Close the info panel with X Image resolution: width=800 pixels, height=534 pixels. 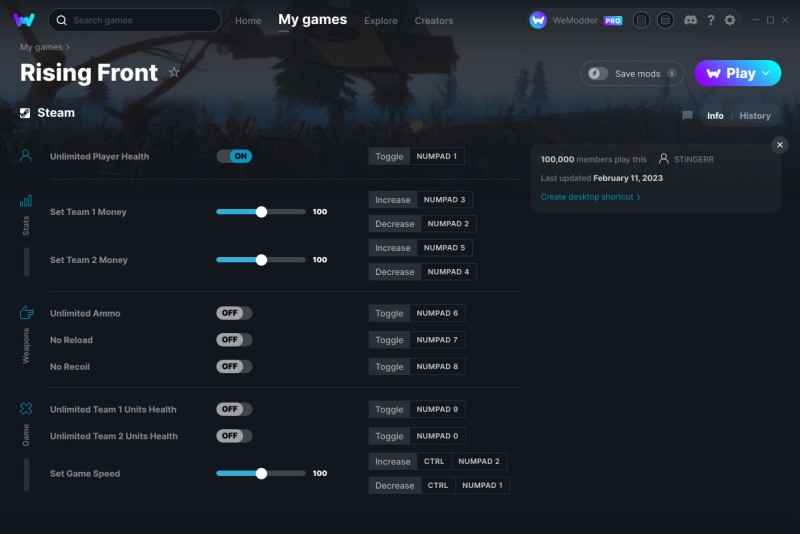point(780,145)
